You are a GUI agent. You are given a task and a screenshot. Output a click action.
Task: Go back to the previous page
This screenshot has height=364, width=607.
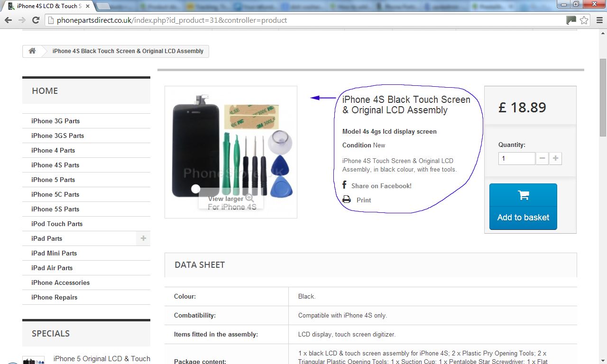coord(8,20)
